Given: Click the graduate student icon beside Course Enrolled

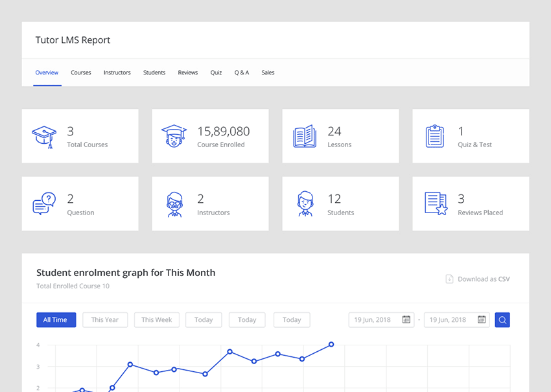Looking at the screenshot, I should pyautogui.click(x=174, y=135).
